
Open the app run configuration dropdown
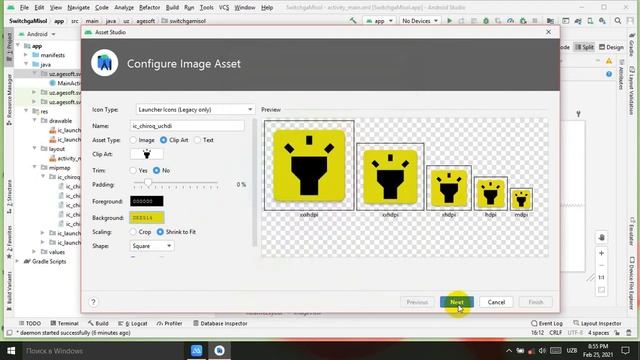[x=379, y=20]
